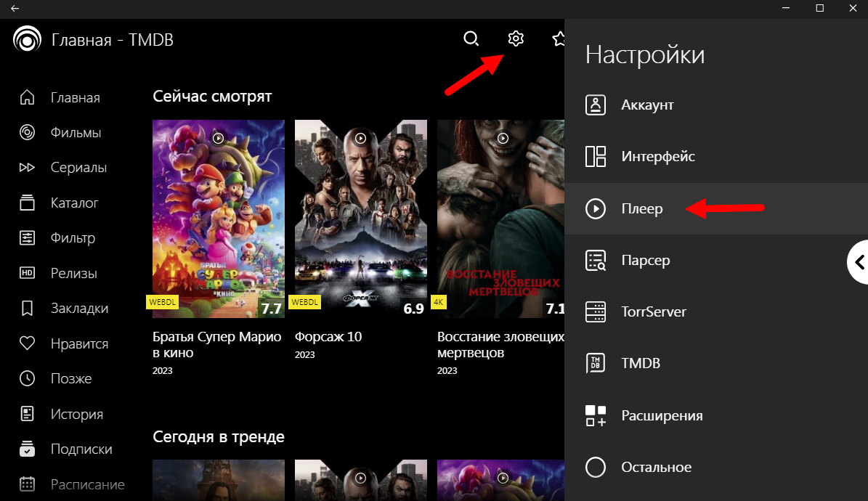The height and width of the screenshot is (501, 868).
Task: Open Плеер settings section
Action: [x=716, y=208]
